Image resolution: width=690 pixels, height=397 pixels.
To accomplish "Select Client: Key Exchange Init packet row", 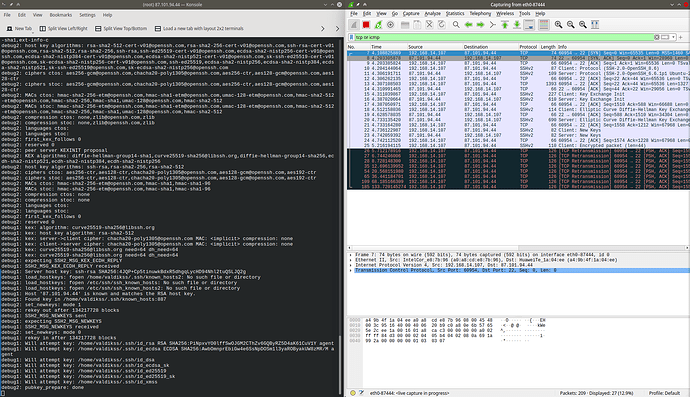I will (x=518, y=94).
